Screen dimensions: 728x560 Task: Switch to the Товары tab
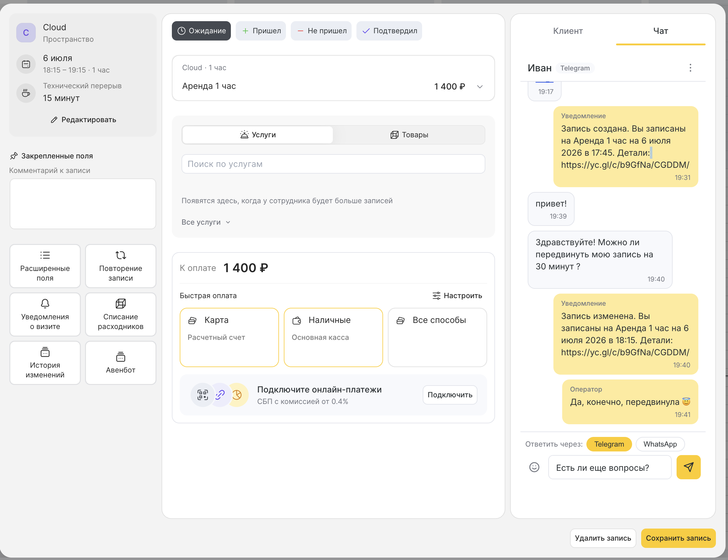pos(409,135)
